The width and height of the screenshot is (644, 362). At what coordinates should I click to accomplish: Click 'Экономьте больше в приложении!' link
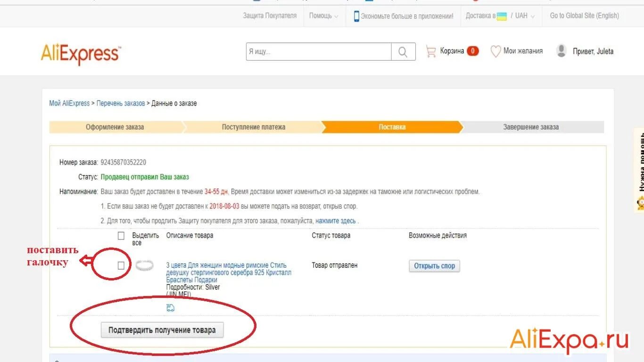click(x=407, y=16)
